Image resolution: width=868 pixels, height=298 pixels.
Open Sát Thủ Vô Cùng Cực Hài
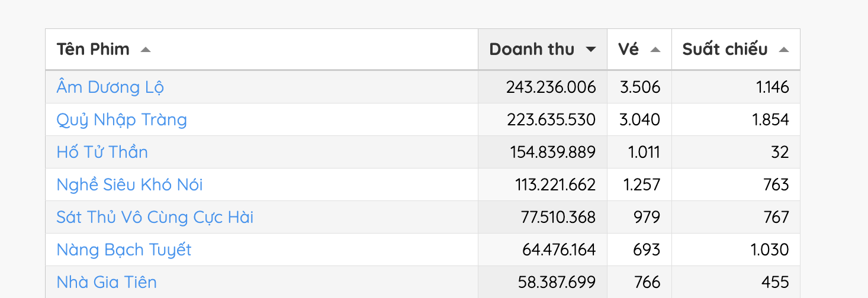click(155, 218)
